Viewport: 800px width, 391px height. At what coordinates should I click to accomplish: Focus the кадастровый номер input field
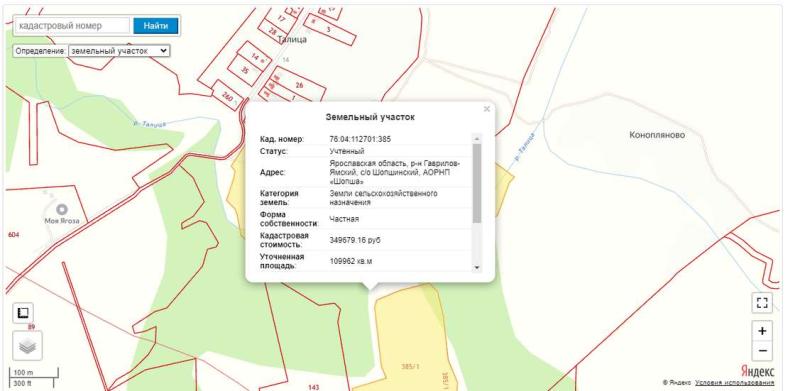pos(72,26)
